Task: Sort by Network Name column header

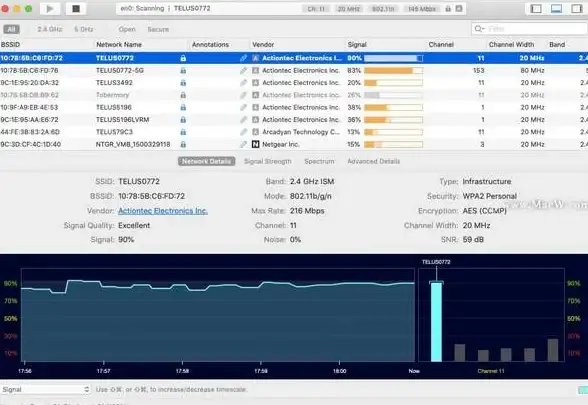Action: point(119,45)
